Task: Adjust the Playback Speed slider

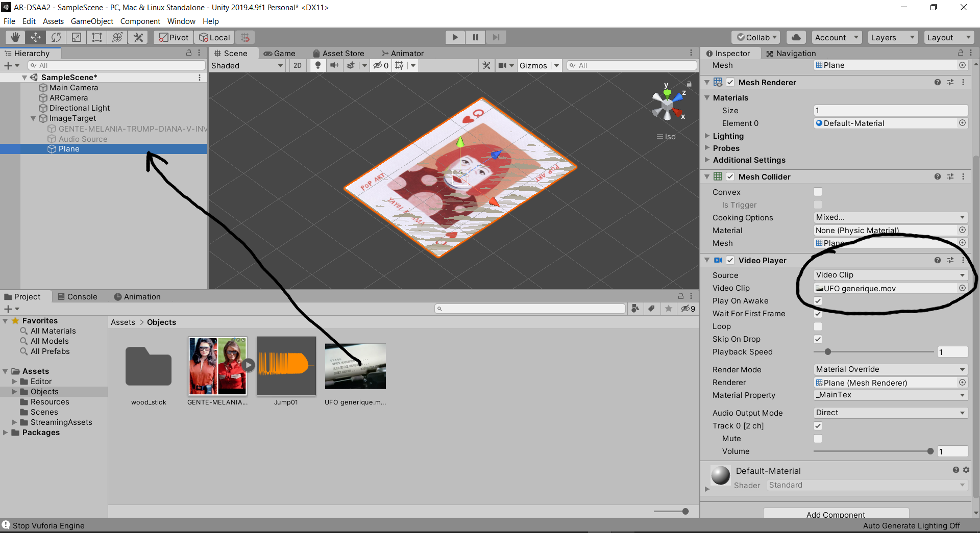Action: click(x=874, y=352)
